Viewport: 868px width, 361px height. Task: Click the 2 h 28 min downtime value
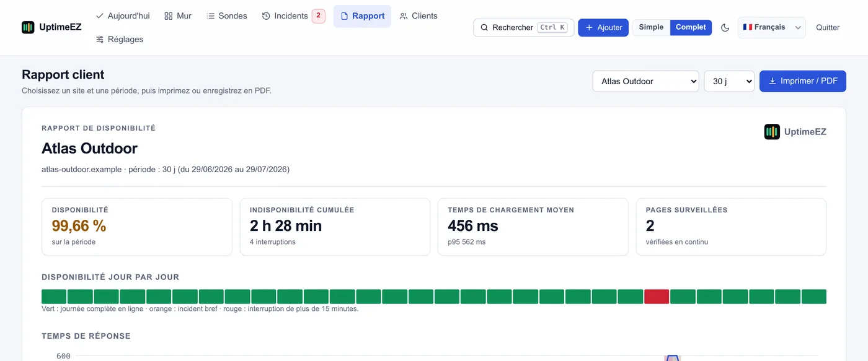pyautogui.click(x=286, y=226)
